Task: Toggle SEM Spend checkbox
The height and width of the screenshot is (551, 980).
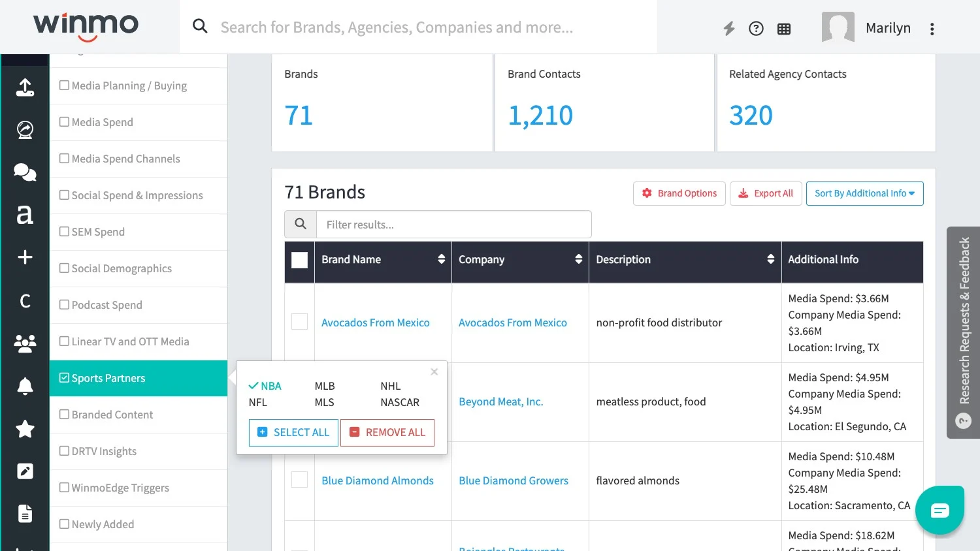Action: [64, 231]
